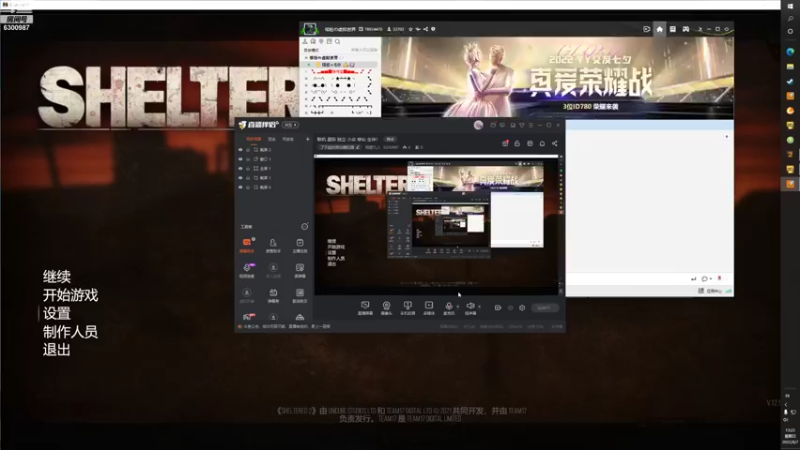Screen dimensions: 800x450
Task: Open the screen capture source tool in bottom toolbar
Action: pyautogui.click(x=365, y=306)
